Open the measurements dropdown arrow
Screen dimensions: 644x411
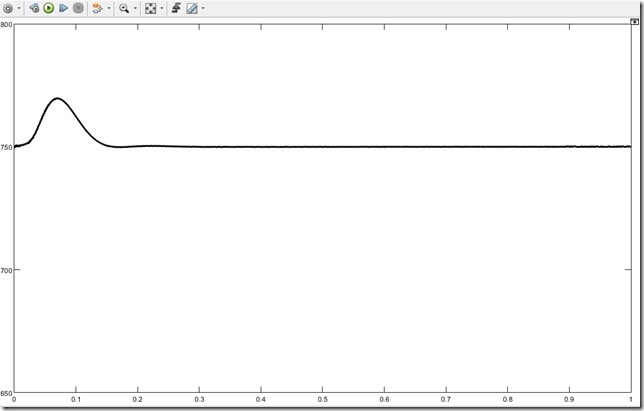203,8
